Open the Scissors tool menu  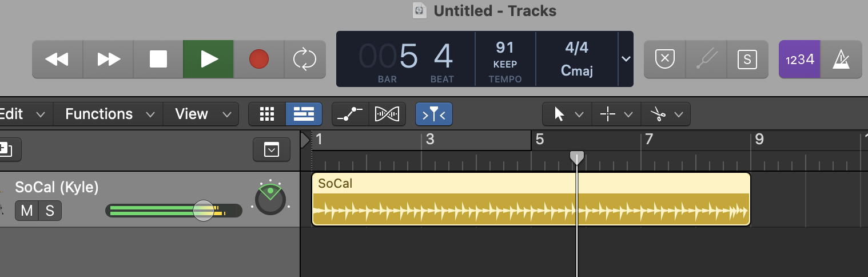(666, 114)
